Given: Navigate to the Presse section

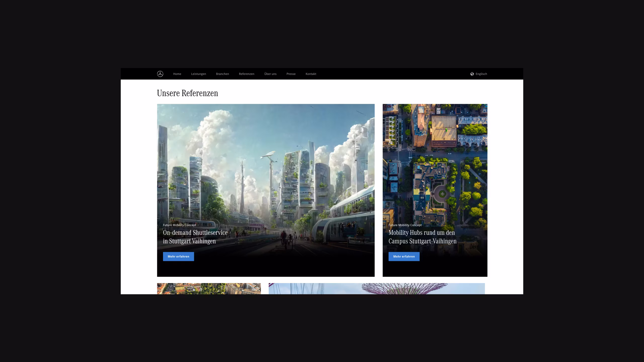Looking at the screenshot, I should point(291,74).
